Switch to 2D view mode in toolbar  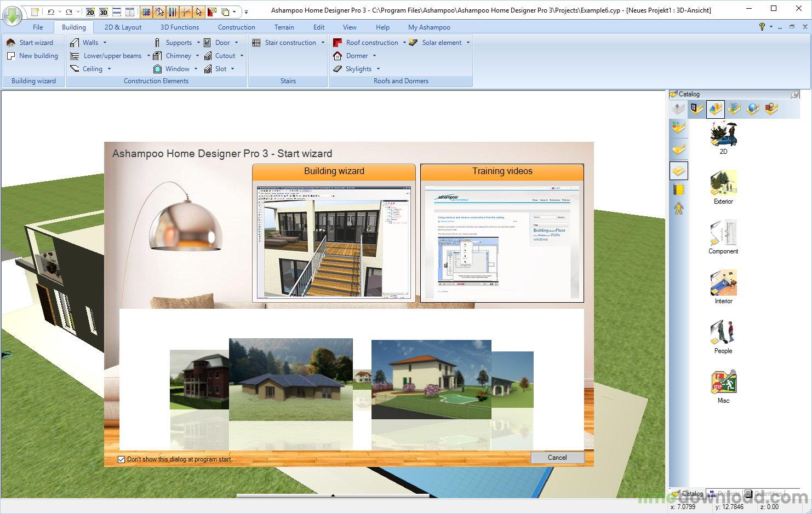click(x=90, y=11)
